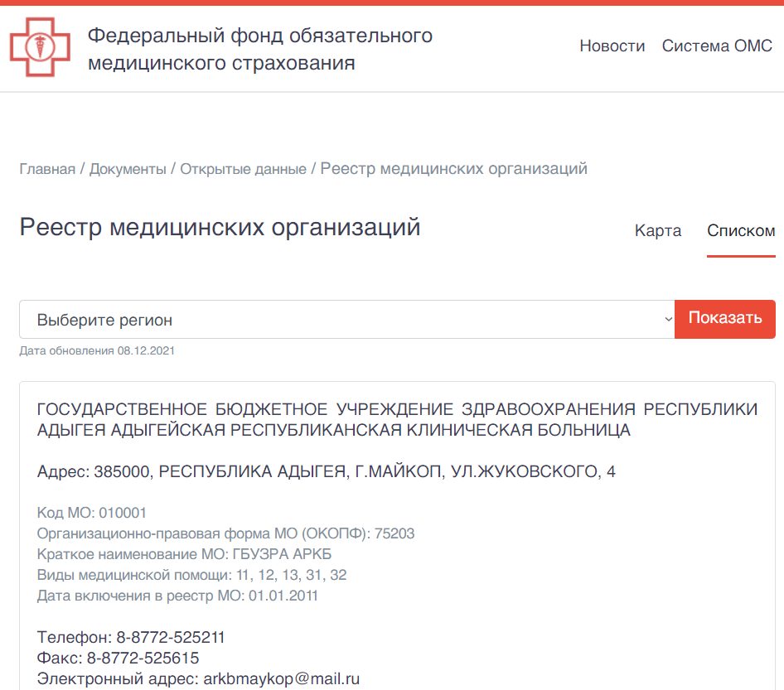Go to Главная breadcrumb link
This screenshot has width=784, height=690.
[x=47, y=169]
